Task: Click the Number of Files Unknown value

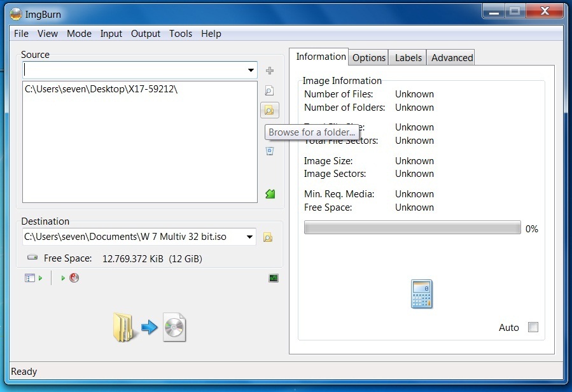Action: pos(414,94)
